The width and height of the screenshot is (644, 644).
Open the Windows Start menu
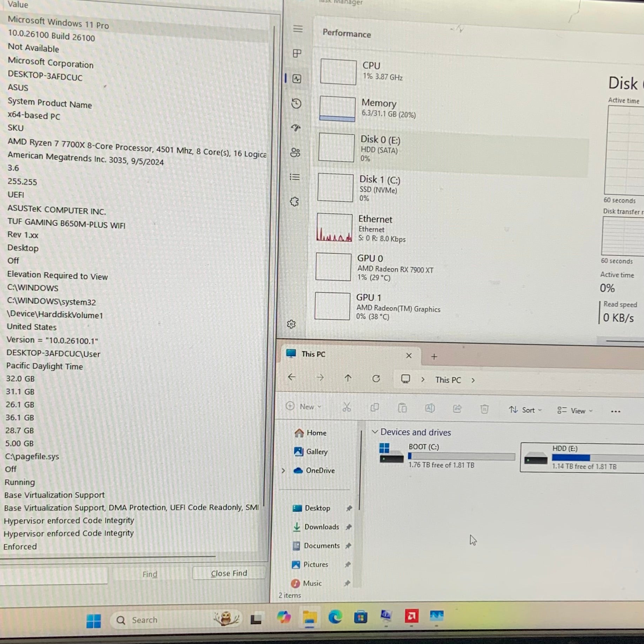pyautogui.click(x=93, y=621)
